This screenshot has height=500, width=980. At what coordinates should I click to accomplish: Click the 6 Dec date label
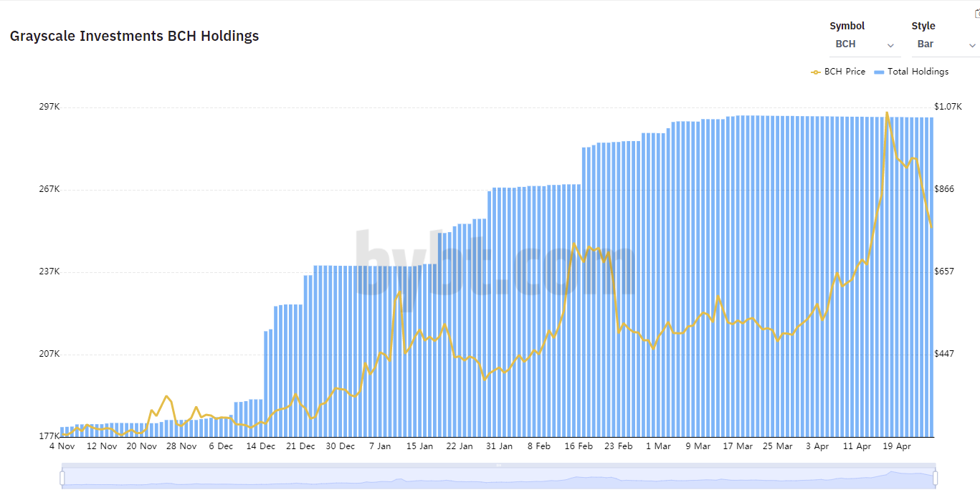221,446
